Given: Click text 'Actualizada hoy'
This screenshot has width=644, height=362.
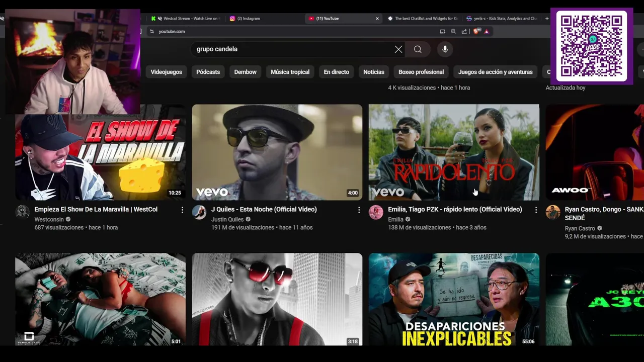Looking at the screenshot, I should [566, 88].
